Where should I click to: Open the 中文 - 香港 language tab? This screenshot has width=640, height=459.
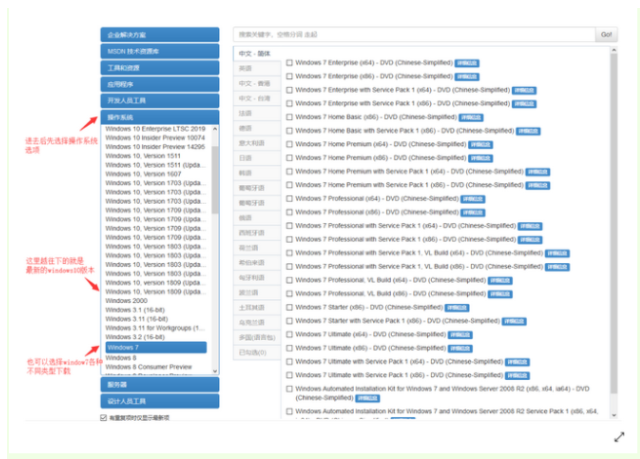[257, 83]
